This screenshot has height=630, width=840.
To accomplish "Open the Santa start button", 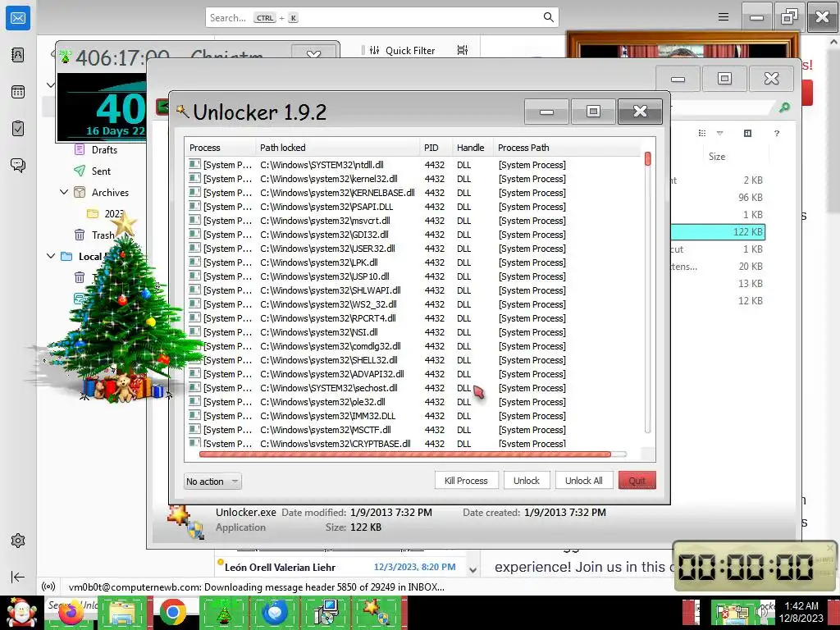I will pos(21,612).
